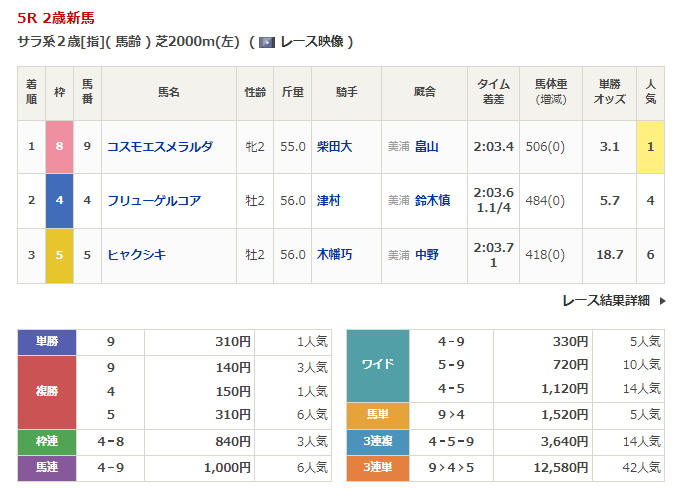Click the 3連単 payout label

[377, 466]
